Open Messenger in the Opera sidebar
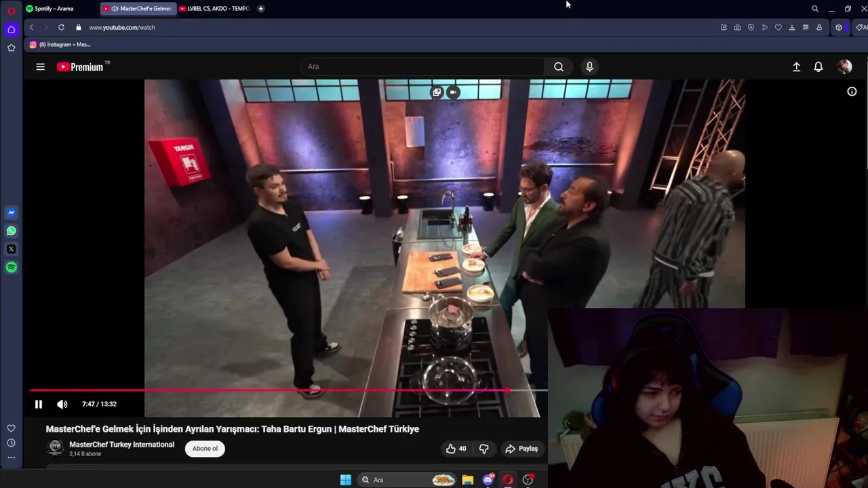Viewport: 868px width, 488px height. click(x=11, y=213)
